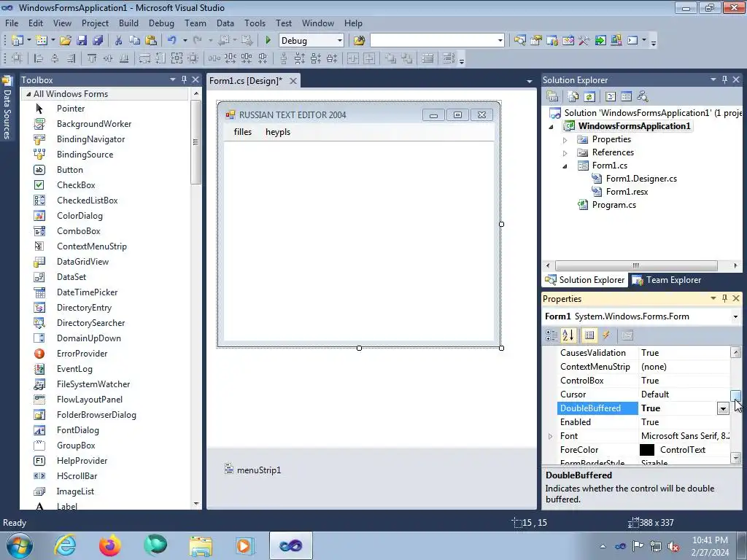Open the File menu
The width and height of the screenshot is (747, 560).
pyautogui.click(x=12, y=23)
